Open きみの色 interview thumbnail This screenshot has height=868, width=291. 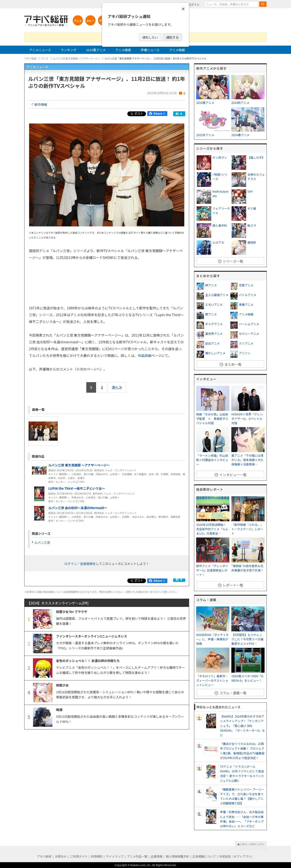point(213,398)
